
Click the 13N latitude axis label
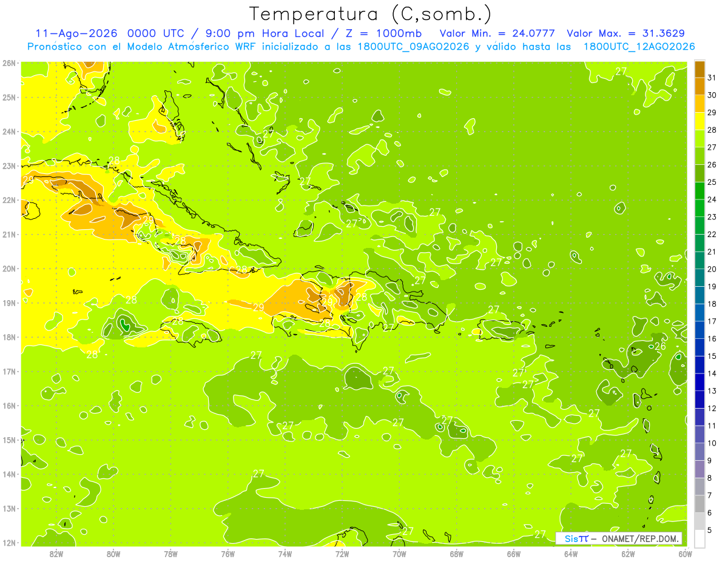pyautogui.click(x=9, y=508)
